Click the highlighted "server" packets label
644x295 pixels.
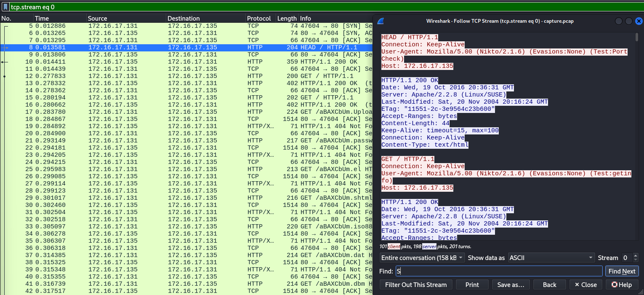pos(429,246)
